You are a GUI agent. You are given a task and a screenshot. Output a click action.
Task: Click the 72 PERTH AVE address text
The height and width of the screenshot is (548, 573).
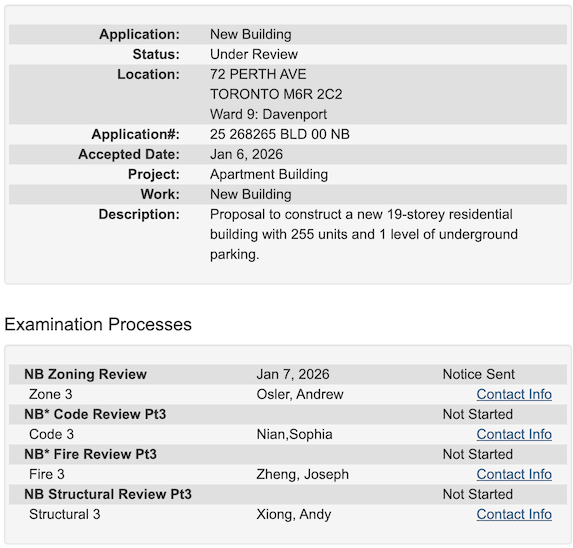click(258, 75)
